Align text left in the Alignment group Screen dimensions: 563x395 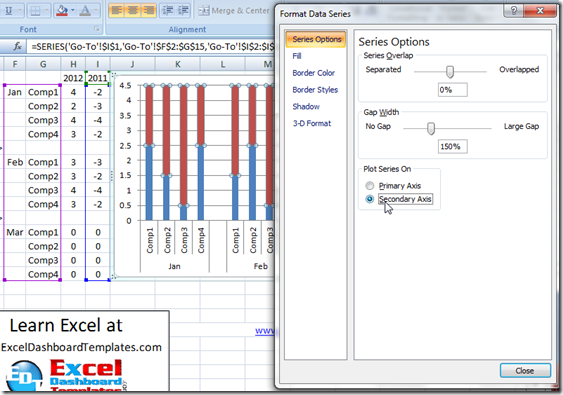[x=117, y=11]
